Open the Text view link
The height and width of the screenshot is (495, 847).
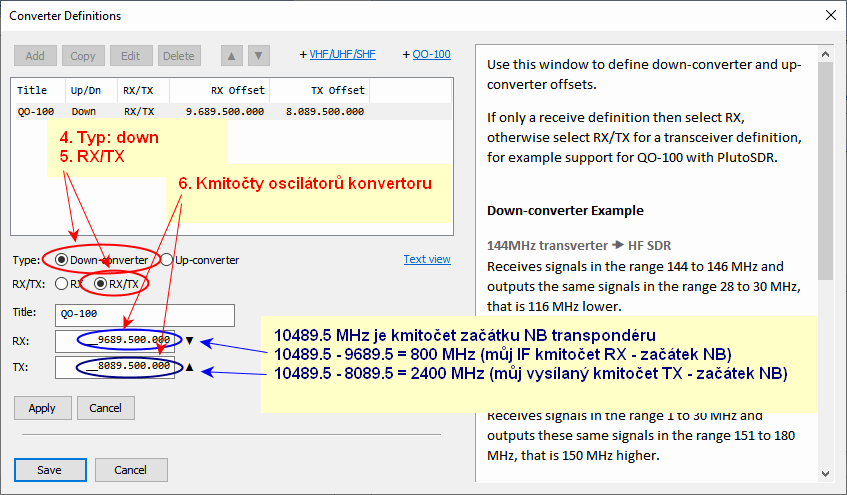(427, 259)
